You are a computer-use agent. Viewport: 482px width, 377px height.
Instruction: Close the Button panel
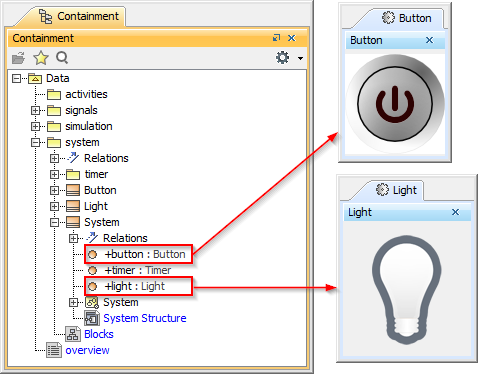pyautogui.click(x=429, y=40)
